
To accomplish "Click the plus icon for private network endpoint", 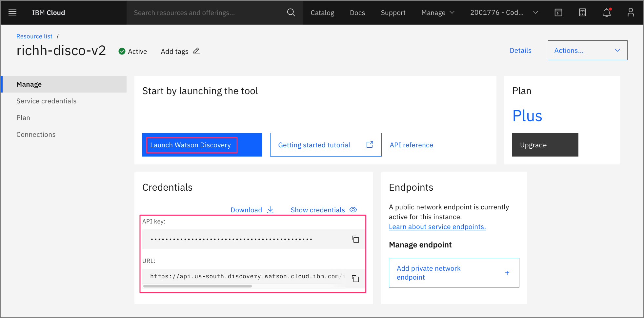I will tap(507, 273).
